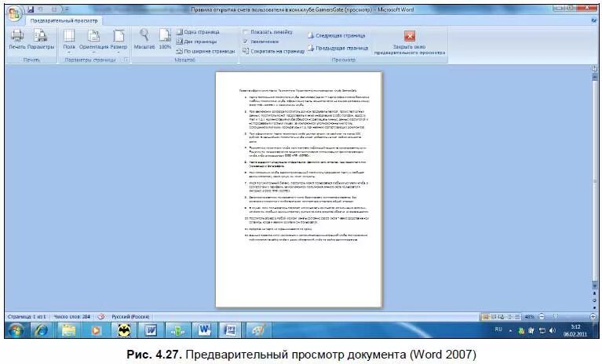Go to Следующая страница (Next page)
Viewport: 602px width, 364px height.
coord(337,35)
